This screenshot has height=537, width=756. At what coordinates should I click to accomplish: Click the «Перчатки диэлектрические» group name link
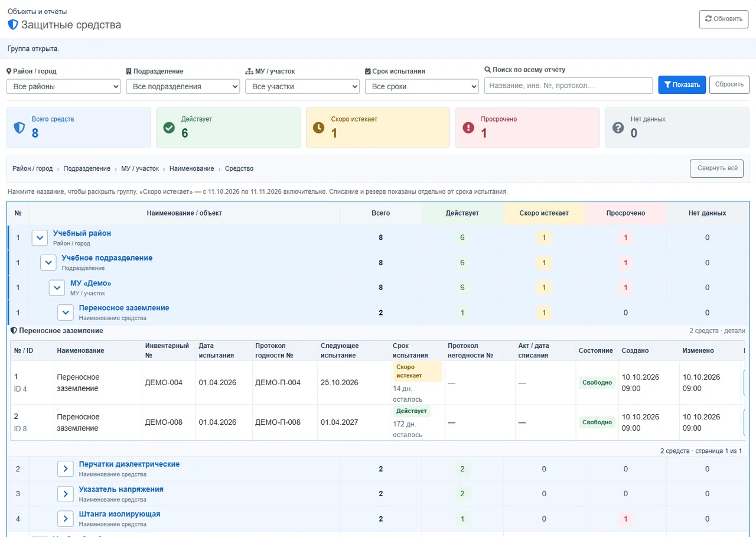point(129,464)
